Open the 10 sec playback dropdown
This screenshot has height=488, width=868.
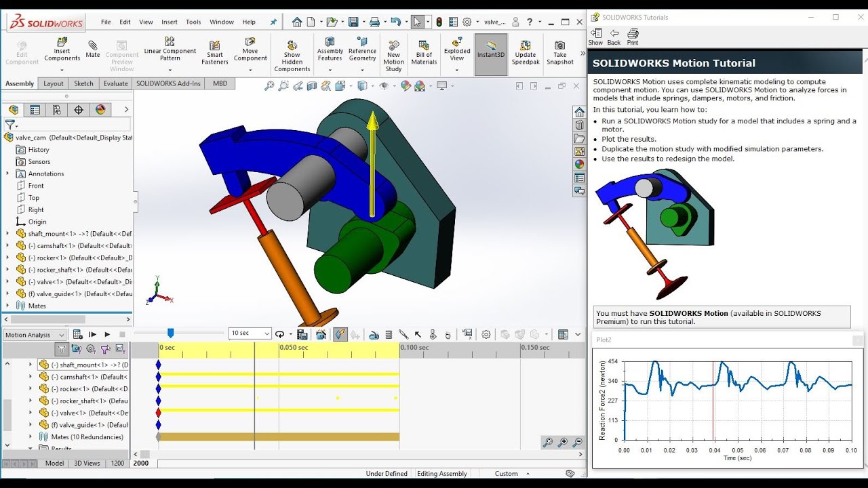click(x=250, y=333)
